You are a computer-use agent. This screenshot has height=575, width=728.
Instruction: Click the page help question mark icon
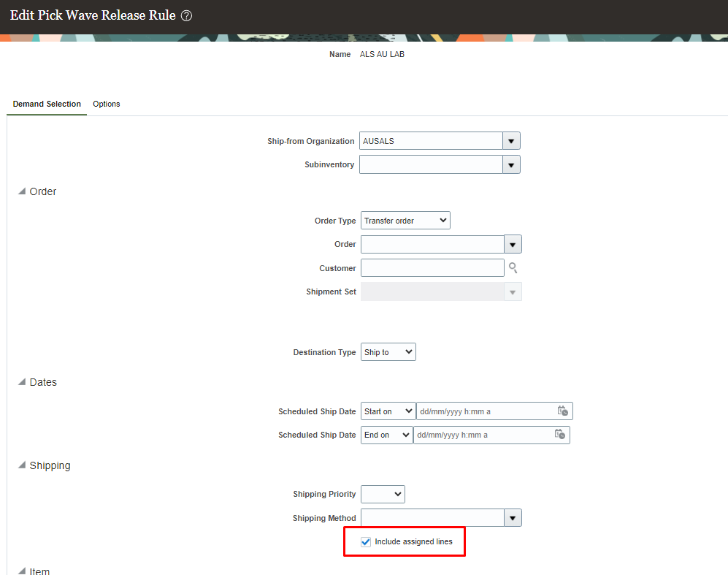pos(185,15)
